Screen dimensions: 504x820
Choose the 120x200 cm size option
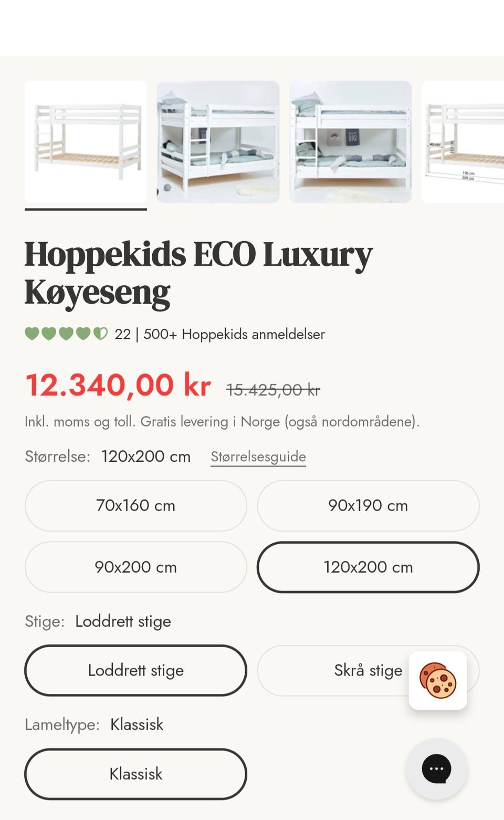[368, 567]
